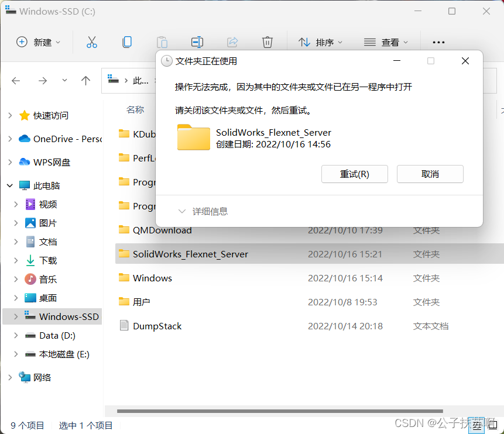Select the DumpStack file name
Viewport: 504px width, 434px height.
click(157, 326)
